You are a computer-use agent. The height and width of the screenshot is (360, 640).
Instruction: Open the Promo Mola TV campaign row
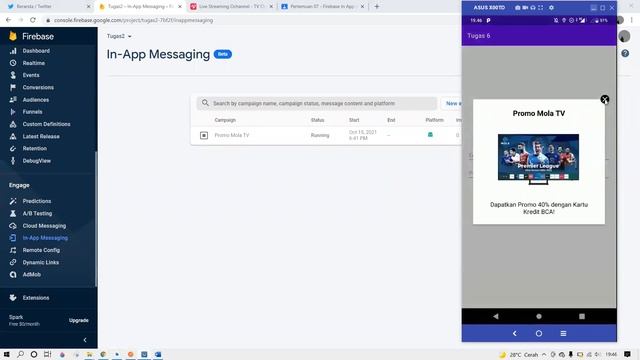(x=326, y=135)
